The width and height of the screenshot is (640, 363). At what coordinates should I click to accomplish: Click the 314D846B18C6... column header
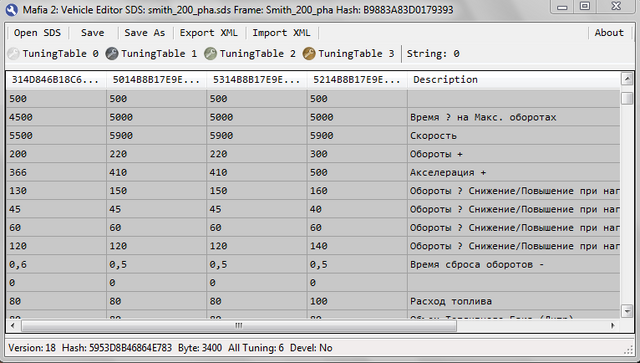56,80
